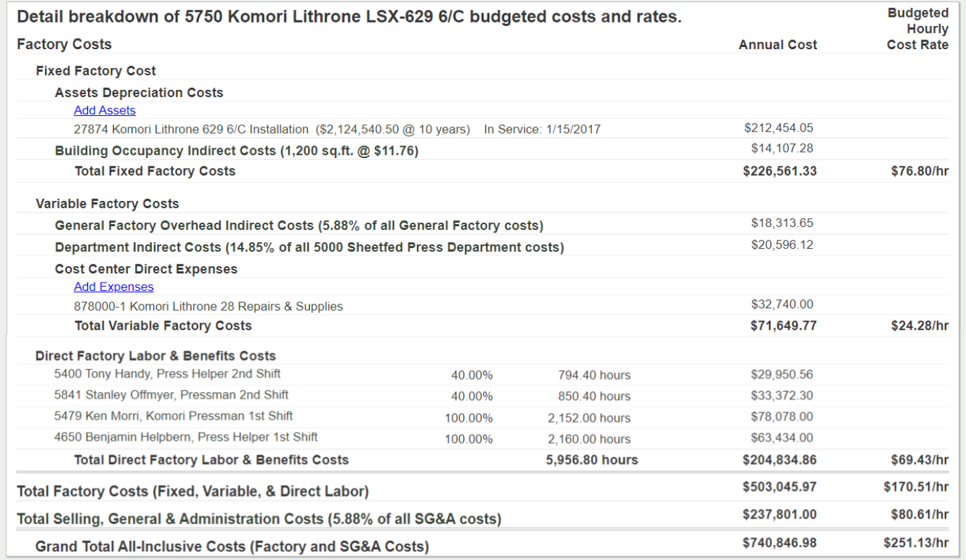Click the 850.40 hours value

coord(594,396)
